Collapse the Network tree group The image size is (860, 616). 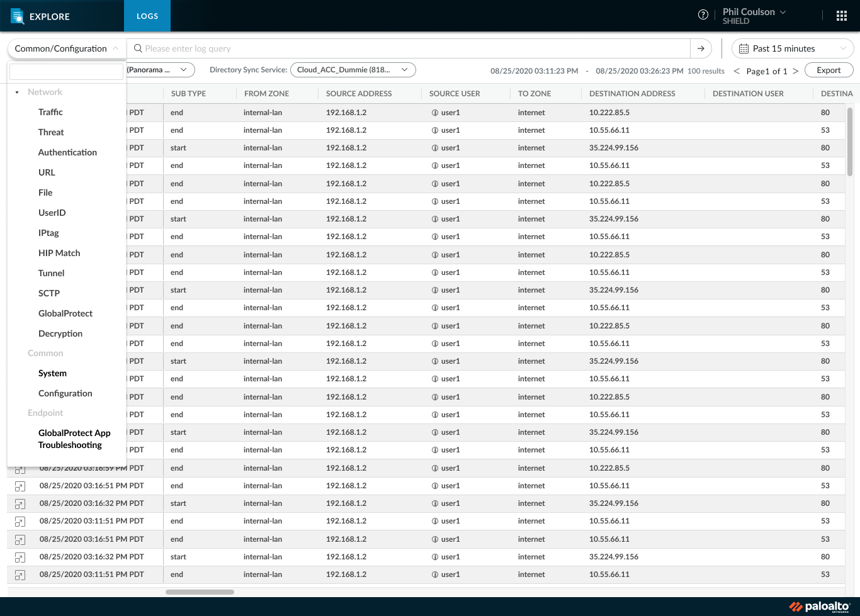click(x=17, y=92)
